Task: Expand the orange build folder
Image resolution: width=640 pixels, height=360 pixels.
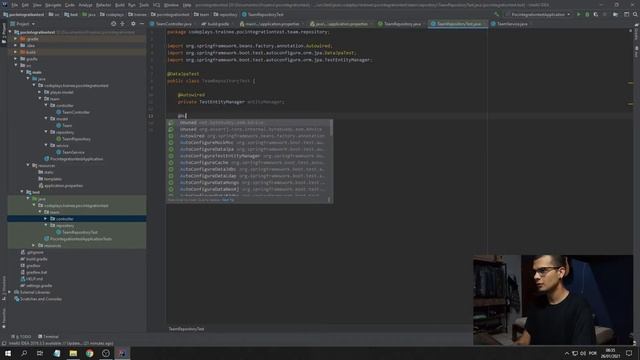Action: [16, 52]
